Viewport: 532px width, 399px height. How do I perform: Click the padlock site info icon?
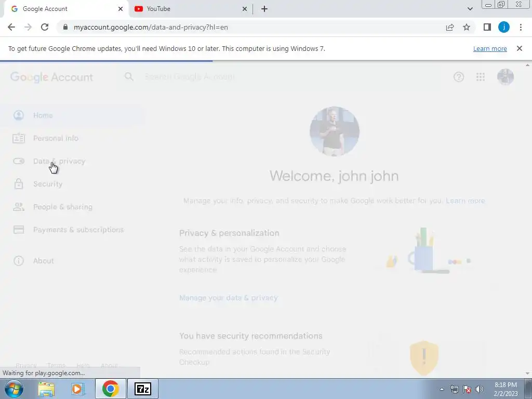coord(65,27)
